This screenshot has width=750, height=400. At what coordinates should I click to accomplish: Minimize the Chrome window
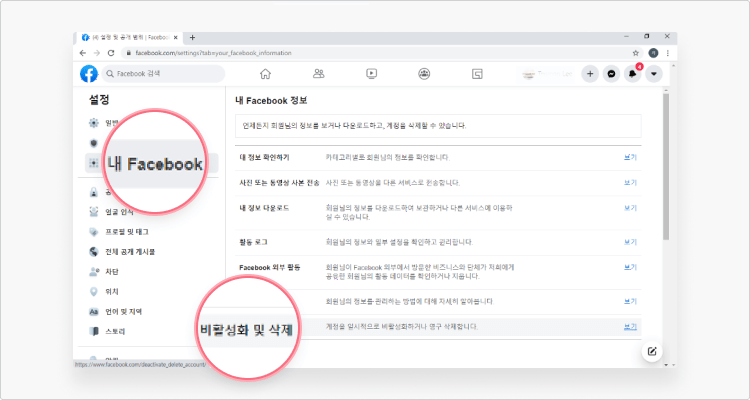626,36
